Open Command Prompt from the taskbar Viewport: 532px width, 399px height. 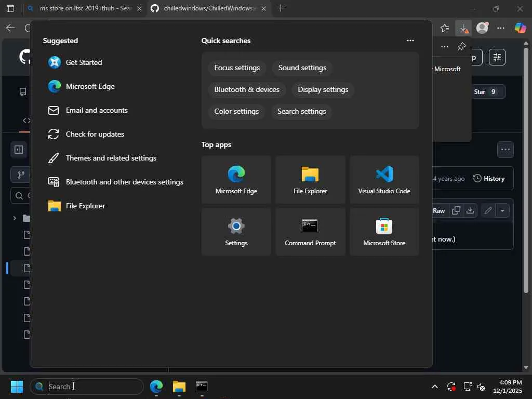pyautogui.click(x=202, y=387)
